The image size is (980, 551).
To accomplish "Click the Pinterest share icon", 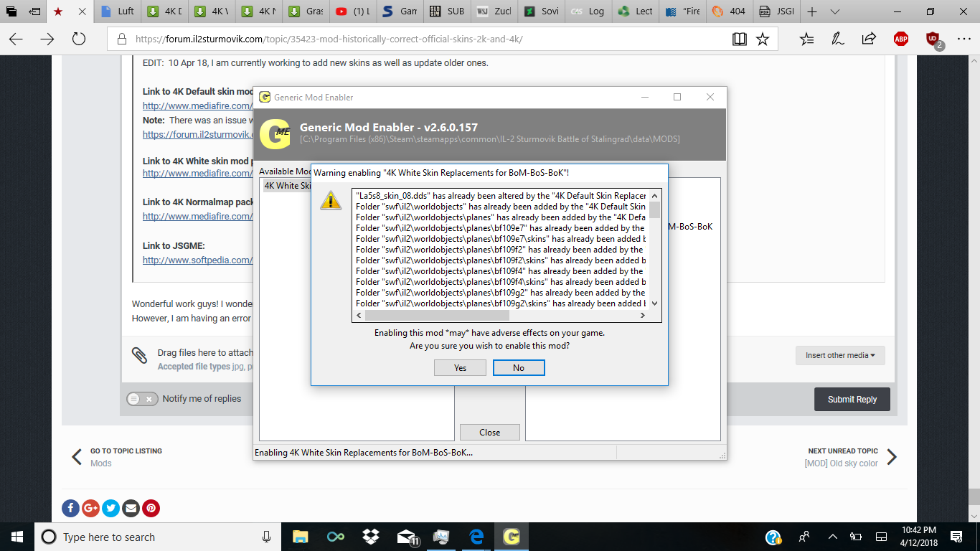I will 151,508.
